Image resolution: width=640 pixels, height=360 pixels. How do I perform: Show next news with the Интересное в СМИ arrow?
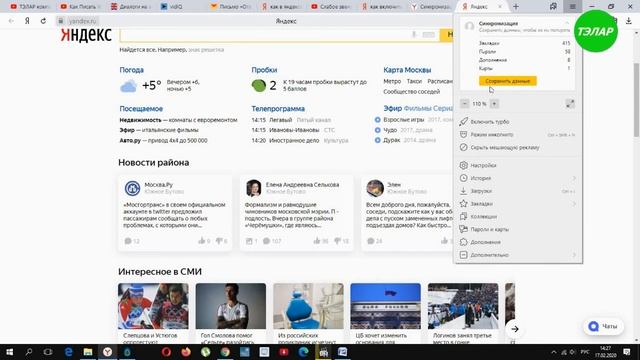coord(515,329)
